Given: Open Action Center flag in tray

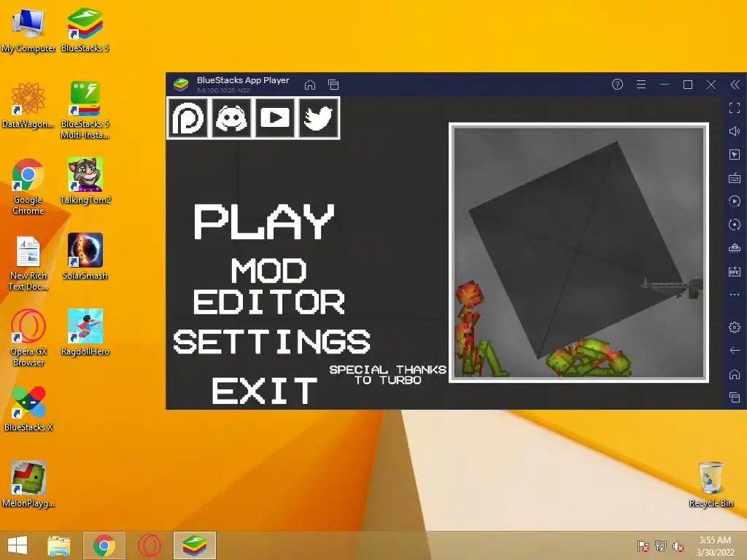Looking at the screenshot, I should point(643,545).
